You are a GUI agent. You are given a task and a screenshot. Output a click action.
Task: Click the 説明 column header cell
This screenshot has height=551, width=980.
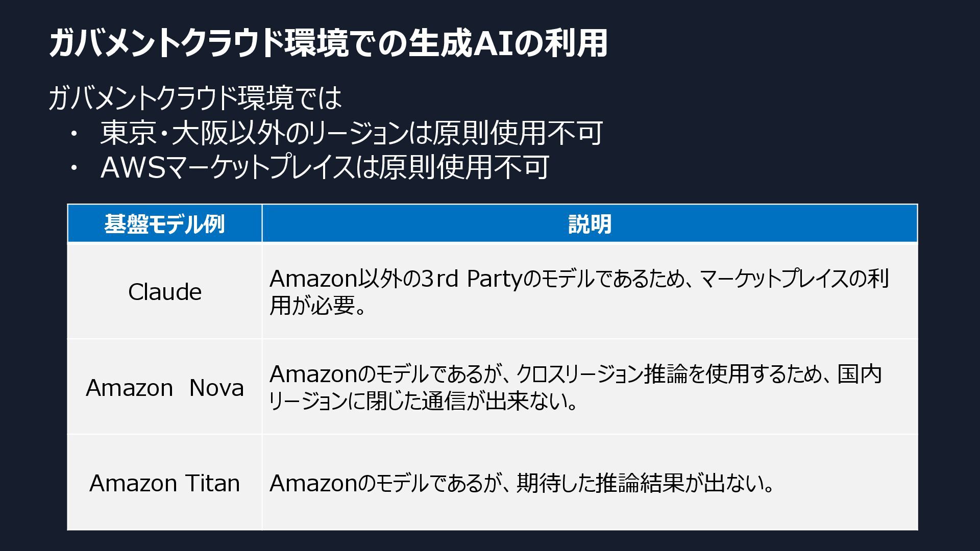pos(590,224)
